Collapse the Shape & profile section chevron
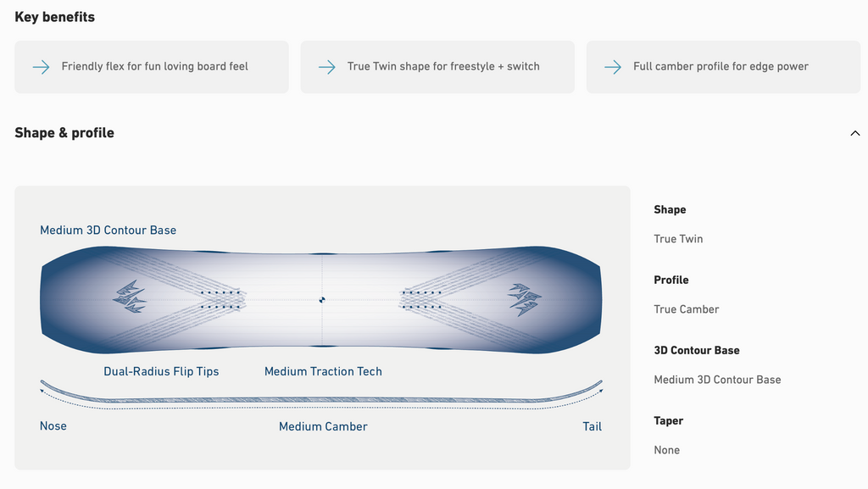This screenshot has height=489, width=868. [x=854, y=133]
